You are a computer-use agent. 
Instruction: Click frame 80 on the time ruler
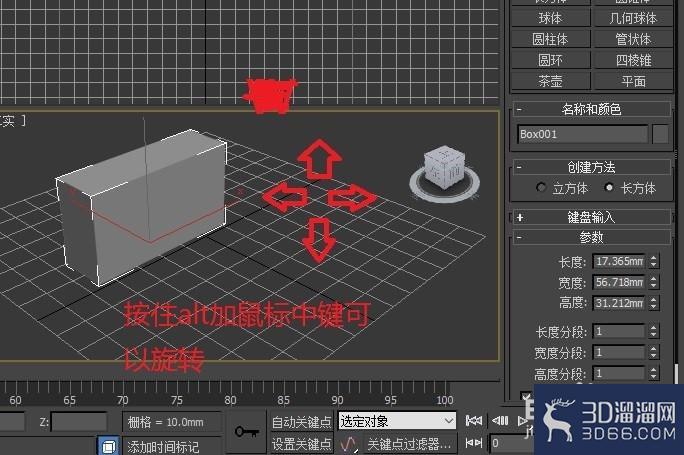pos(230,400)
